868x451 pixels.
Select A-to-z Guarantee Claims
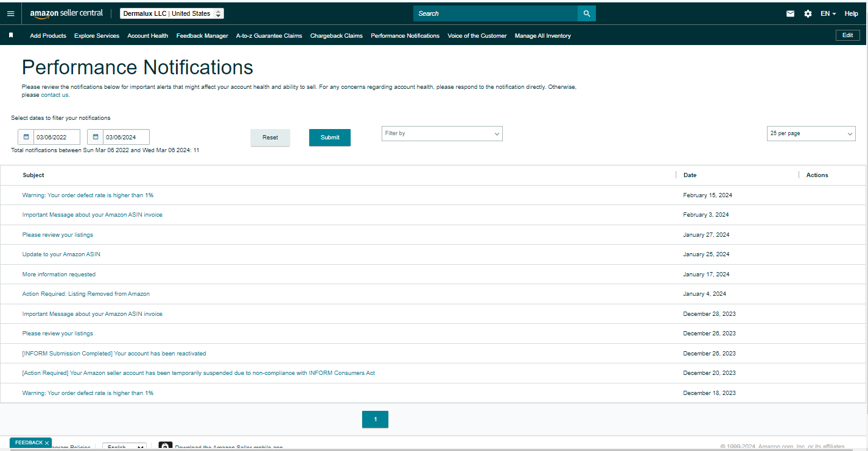[269, 36]
